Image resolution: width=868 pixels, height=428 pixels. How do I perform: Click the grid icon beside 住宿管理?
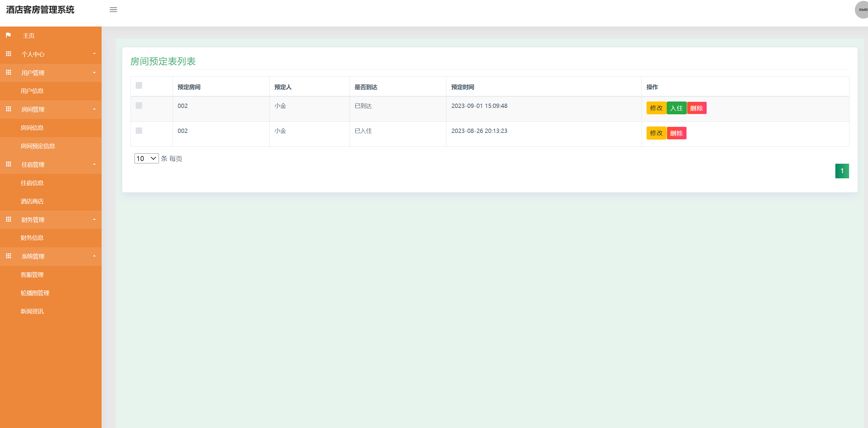pos(9,164)
